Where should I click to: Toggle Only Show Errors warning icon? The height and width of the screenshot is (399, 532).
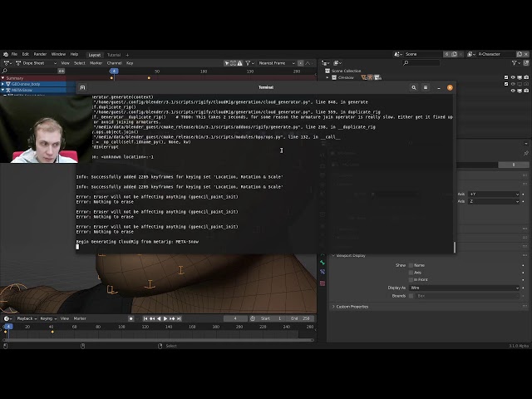240,63
